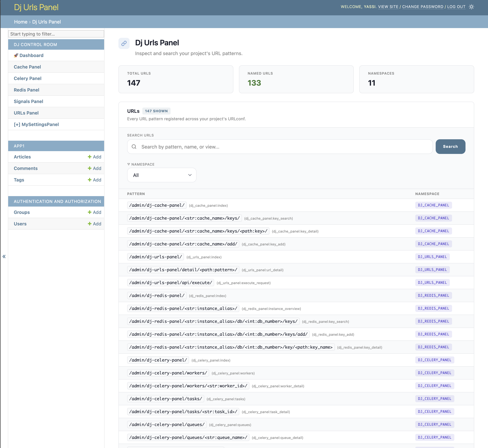This screenshot has width=488, height=448.
Task: Open Redis Panel sidebar item
Action: coord(27,90)
